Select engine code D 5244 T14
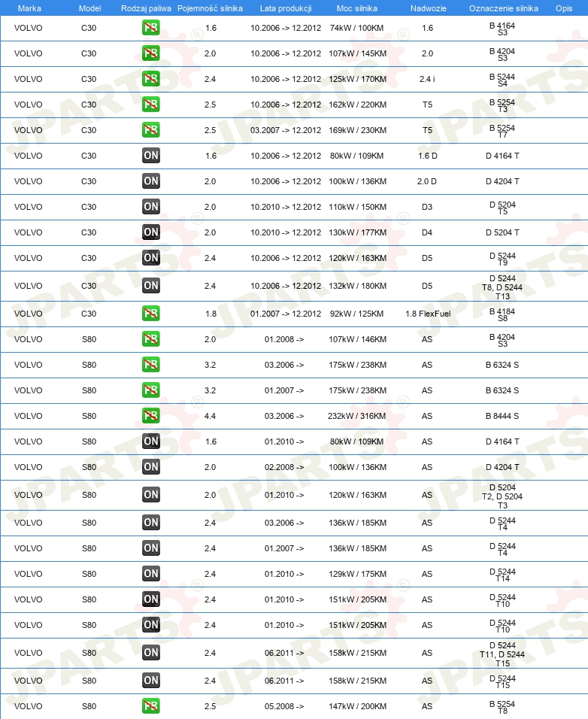Screen dimensions: 588x719 [502, 575]
